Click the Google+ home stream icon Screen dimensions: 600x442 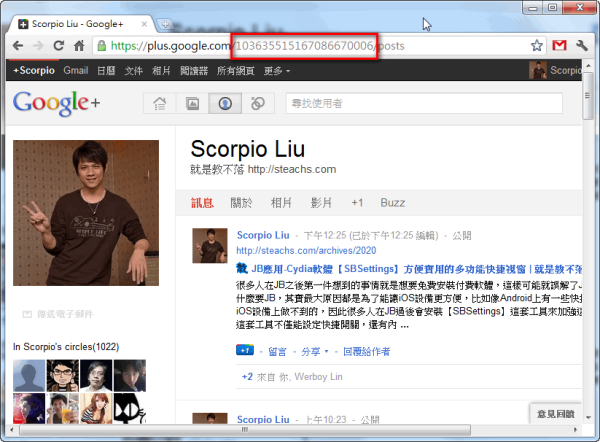[160, 103]
